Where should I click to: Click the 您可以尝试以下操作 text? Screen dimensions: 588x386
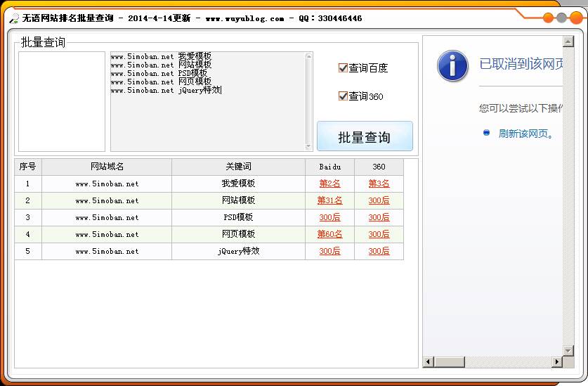click(521, 108)
